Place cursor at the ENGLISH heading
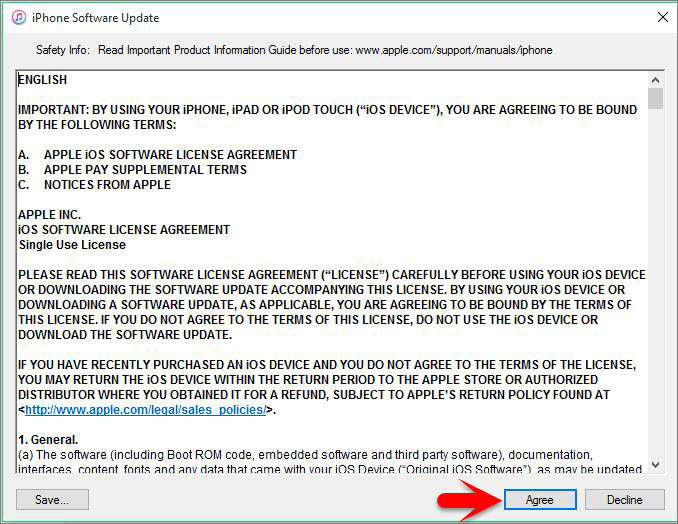 tap(43, 80)
